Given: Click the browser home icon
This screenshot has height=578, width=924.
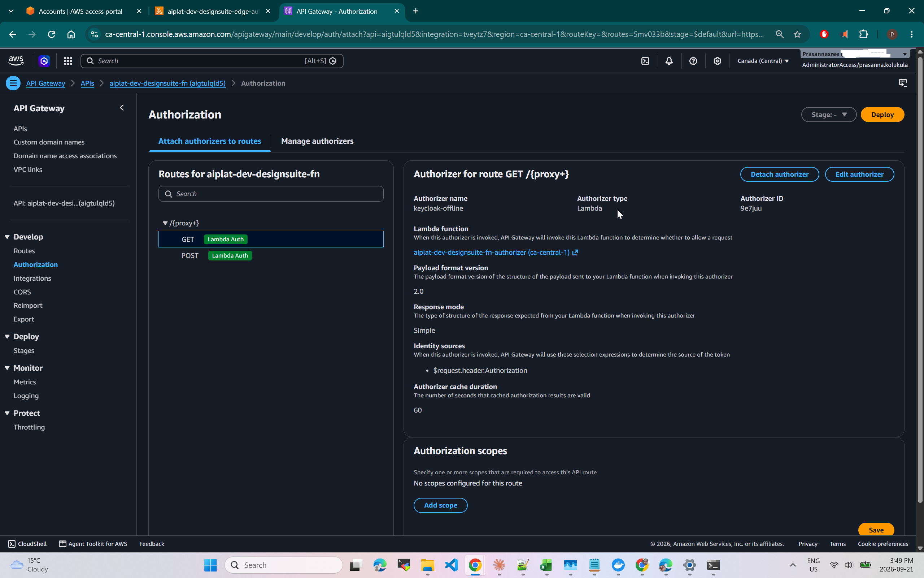Looking at the screenshot, I should [71, 34].
